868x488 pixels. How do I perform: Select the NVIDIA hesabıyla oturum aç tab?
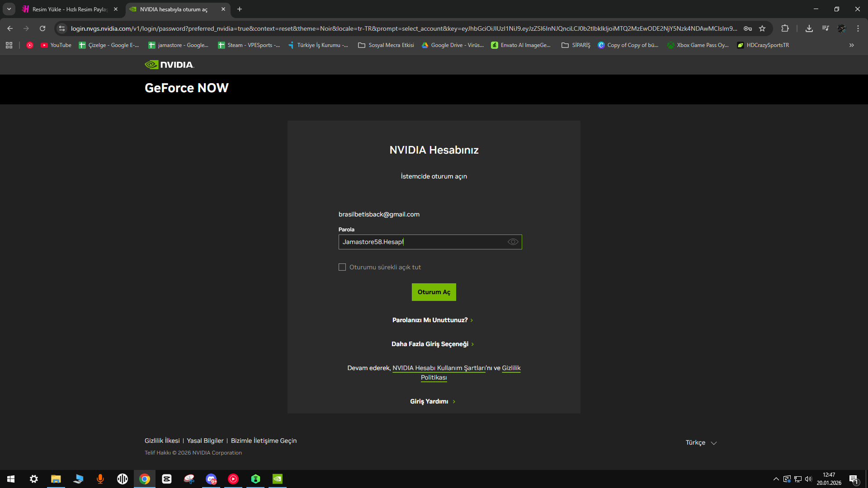[174, 9]
